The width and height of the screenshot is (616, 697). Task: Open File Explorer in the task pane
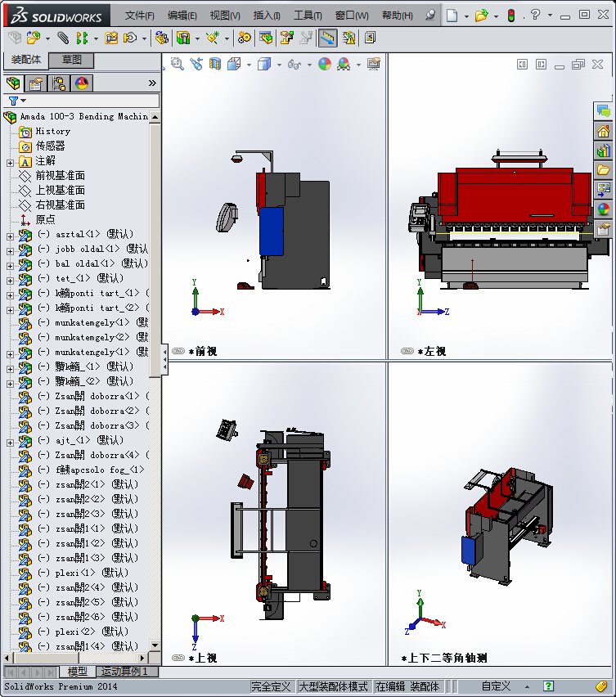pyautogui.click(x=603, y=170)
